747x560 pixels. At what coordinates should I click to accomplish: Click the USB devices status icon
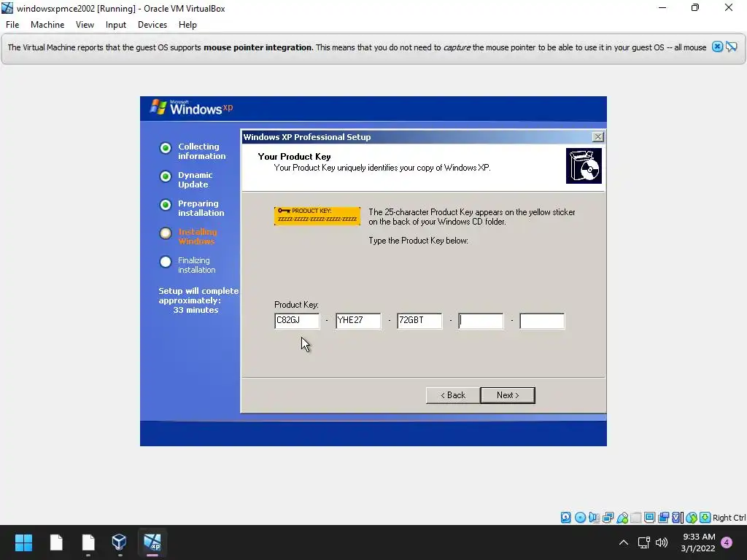622,517
